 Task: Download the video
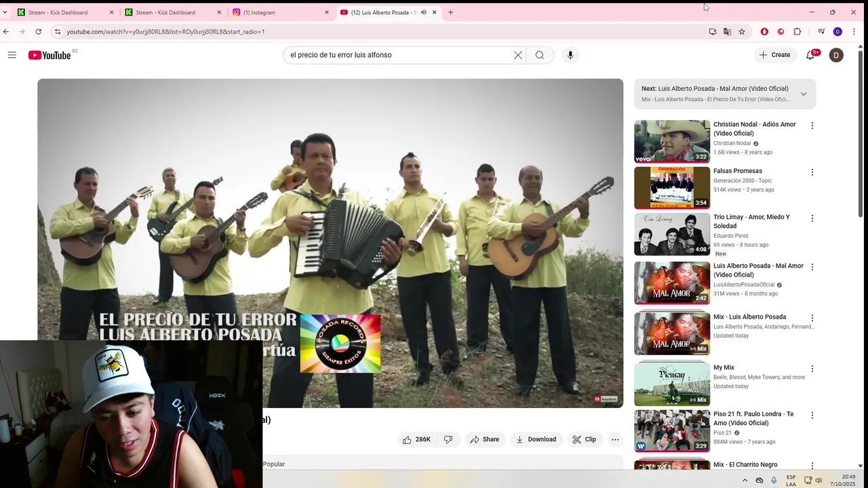[x=536, y=439]
